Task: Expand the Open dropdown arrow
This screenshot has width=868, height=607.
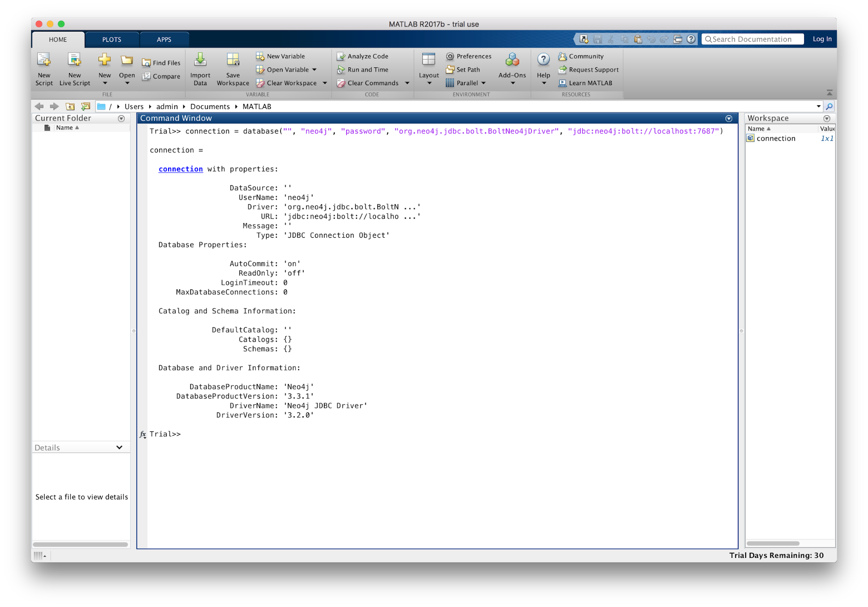Action: pos(127,83)
